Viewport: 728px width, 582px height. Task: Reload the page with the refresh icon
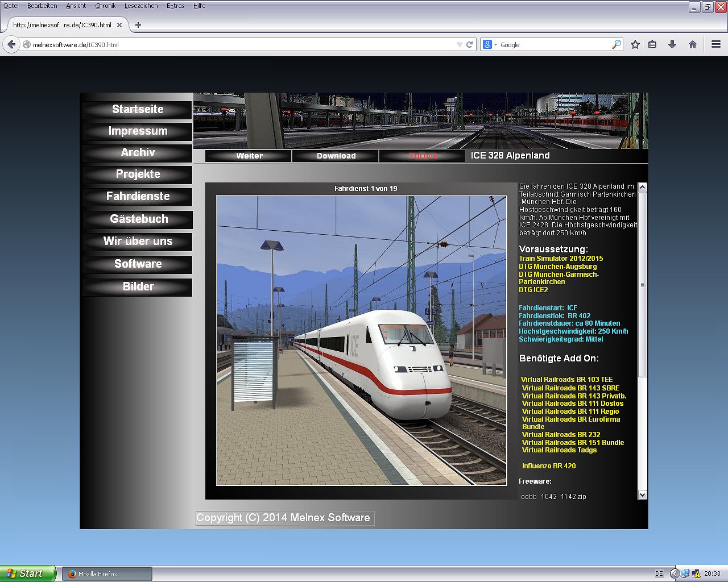470,44
